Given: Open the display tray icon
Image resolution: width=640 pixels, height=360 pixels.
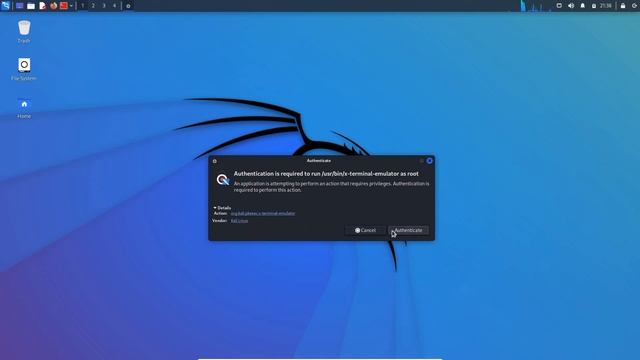Looking at the screenshot, I should pyautogui.click(x=559, y=6).
